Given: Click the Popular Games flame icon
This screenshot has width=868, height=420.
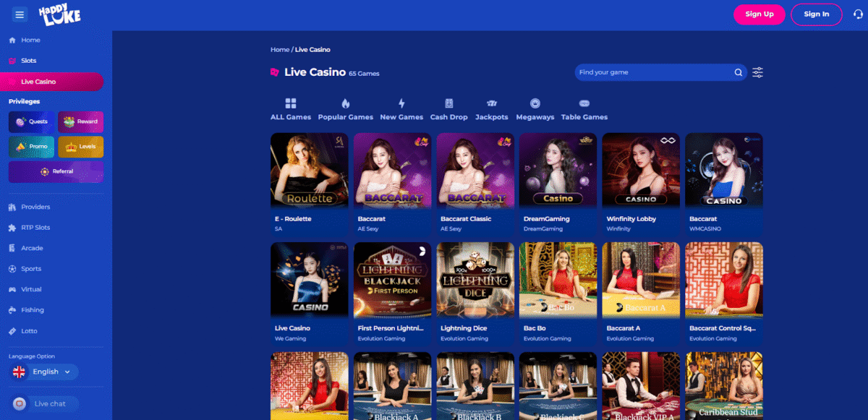Looking at the screenshot, I should pyautogui.click(x=346, y=103).
